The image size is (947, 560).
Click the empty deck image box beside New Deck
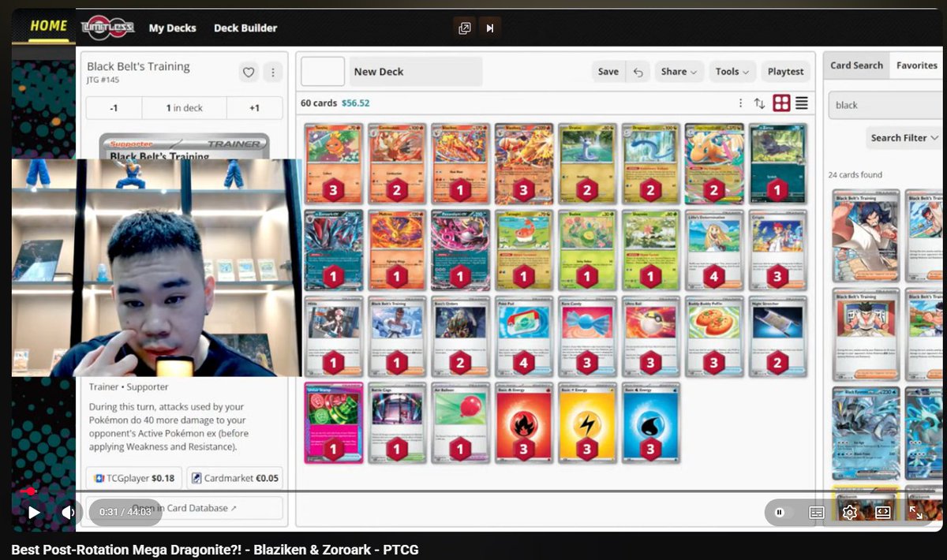coord(323,72)
